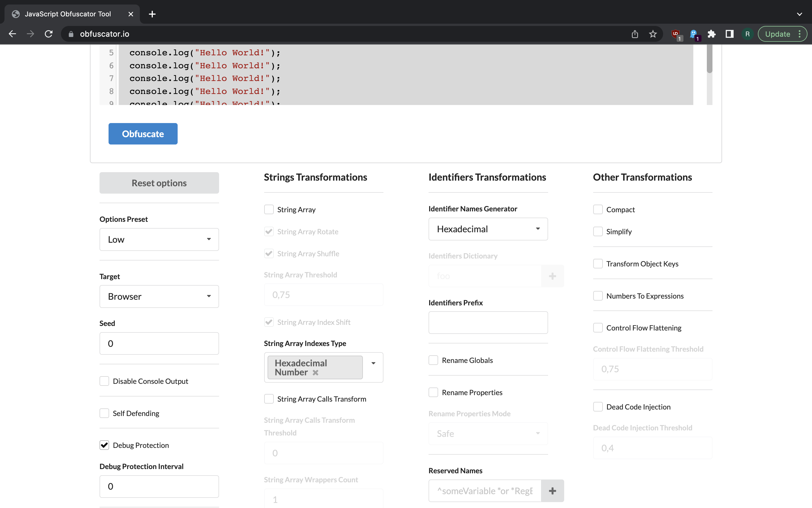Image resolution: width=812 pixels, height=508 pixels.
Task: Click the Seed input field
Action: (x=159, y=343)
